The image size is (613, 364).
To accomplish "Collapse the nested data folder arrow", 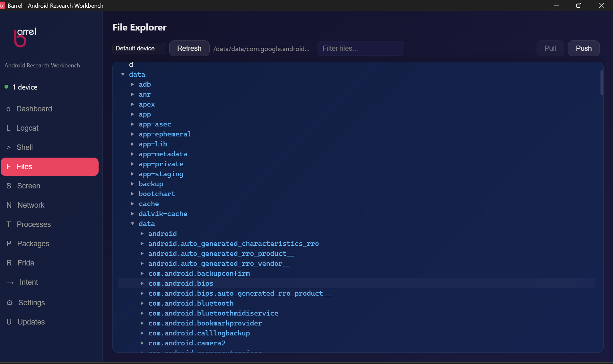I will pos(132,224).
